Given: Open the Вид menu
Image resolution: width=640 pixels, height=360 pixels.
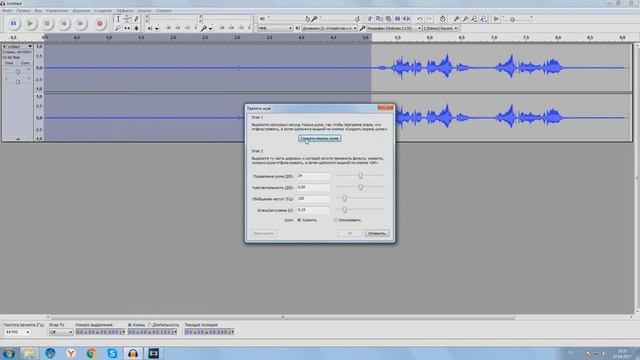Looking at the screenshot, I should (38, 11).
